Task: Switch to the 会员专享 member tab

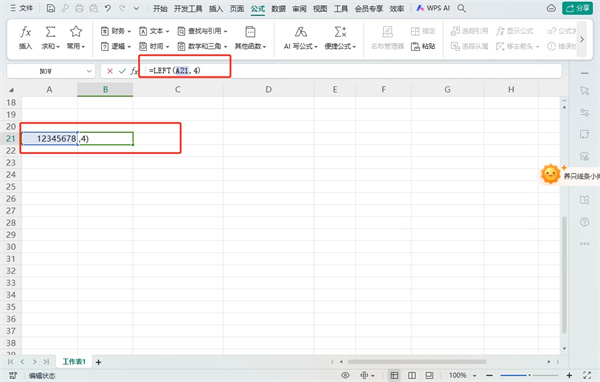Action: pos(368,8)
